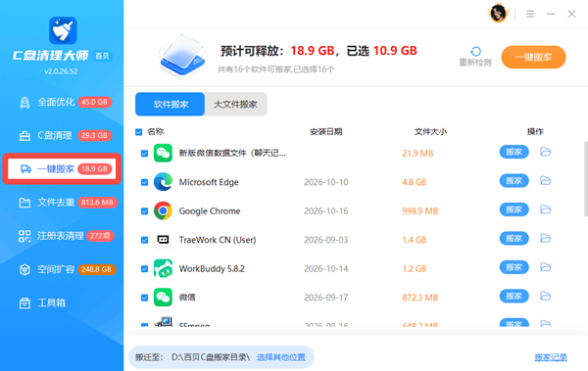
Task: Click the TraeWork CN app icon
Action: pos(163,240)
